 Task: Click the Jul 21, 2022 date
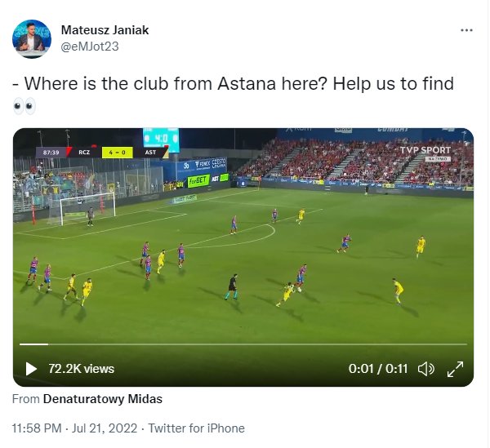coord(105,428)
